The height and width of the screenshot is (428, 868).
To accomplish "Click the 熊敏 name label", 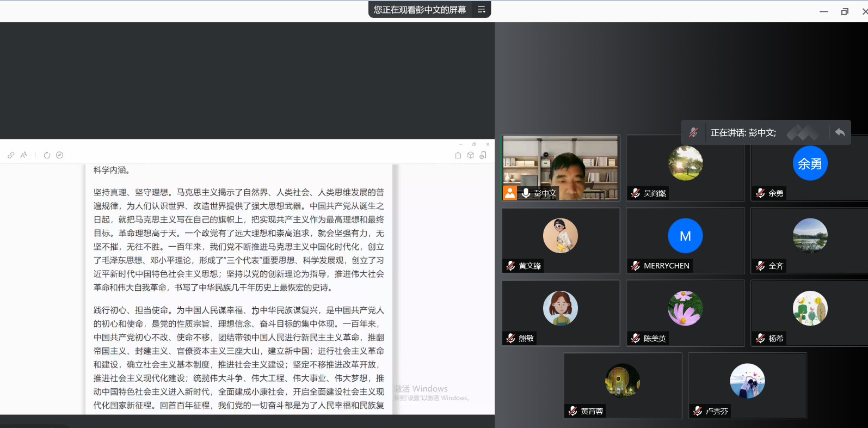I will point(526,338).
